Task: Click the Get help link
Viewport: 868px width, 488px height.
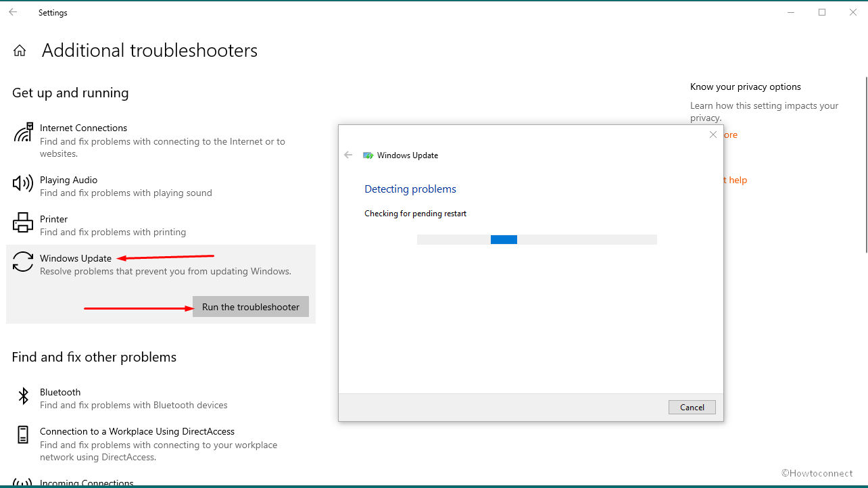Action: (736, 180)
